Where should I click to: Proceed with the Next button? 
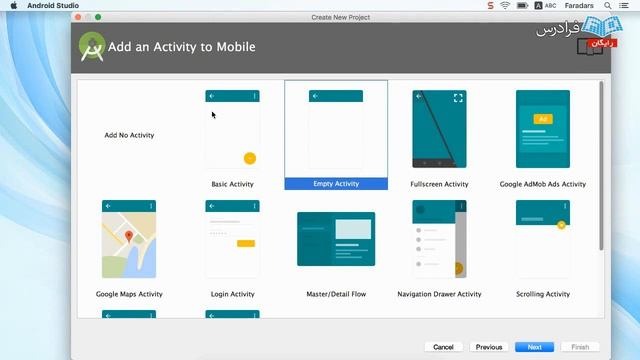(x=534, y=347)
